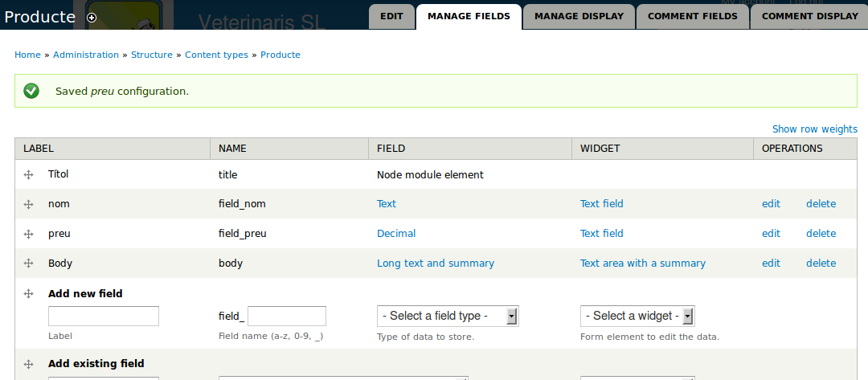Viewport: 868px width, 380px height.
Task: Click the field_ name input box
Action: 287,317
